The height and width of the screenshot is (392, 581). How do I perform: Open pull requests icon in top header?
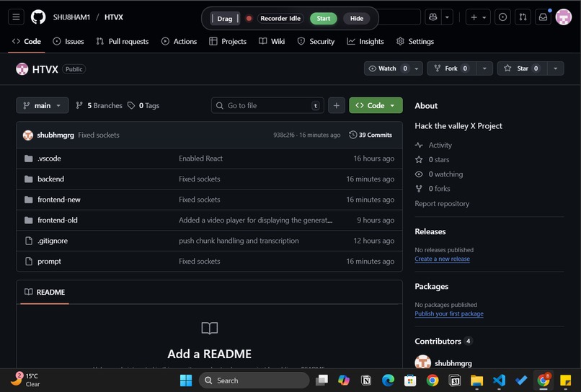point(523,17)
